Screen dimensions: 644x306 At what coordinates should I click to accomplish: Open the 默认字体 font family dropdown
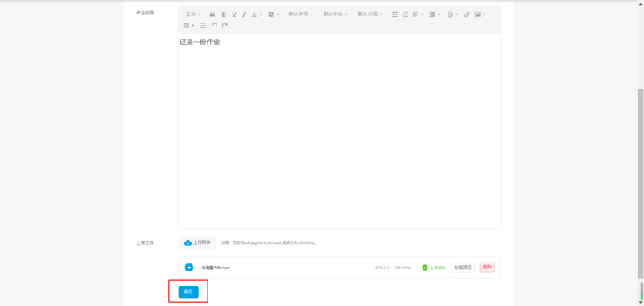335,14
